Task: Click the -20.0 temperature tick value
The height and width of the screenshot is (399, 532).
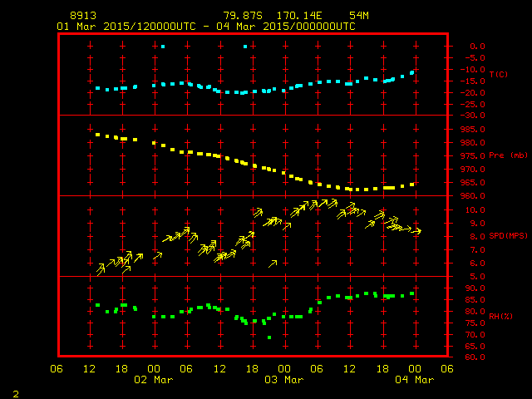Action: coord(473,93)
